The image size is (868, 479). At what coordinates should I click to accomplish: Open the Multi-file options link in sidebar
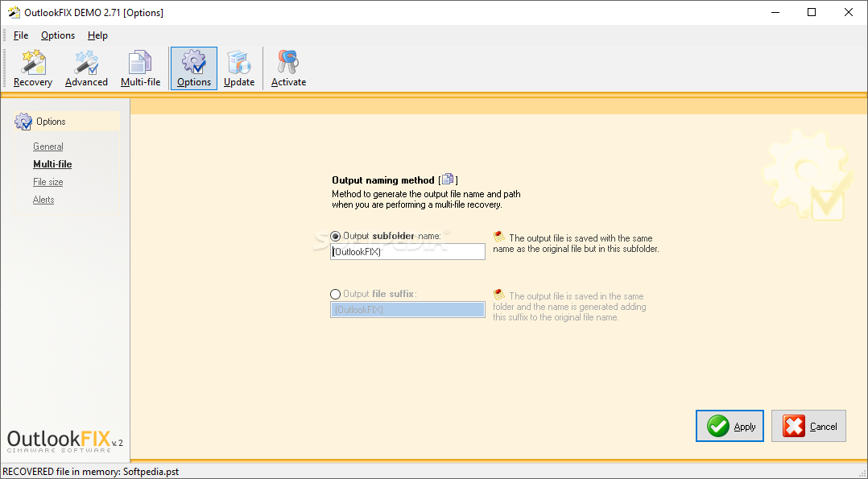click(x=52, y=164)
